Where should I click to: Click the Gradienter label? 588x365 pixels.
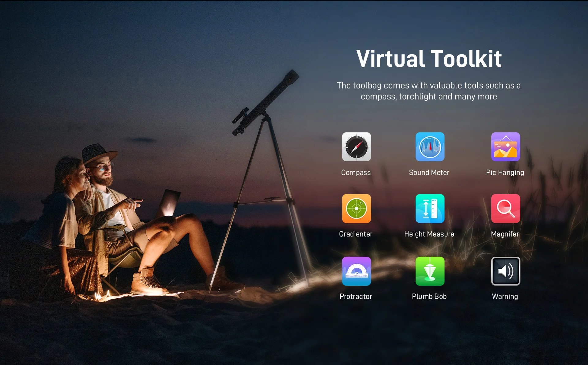pos(356,234)
